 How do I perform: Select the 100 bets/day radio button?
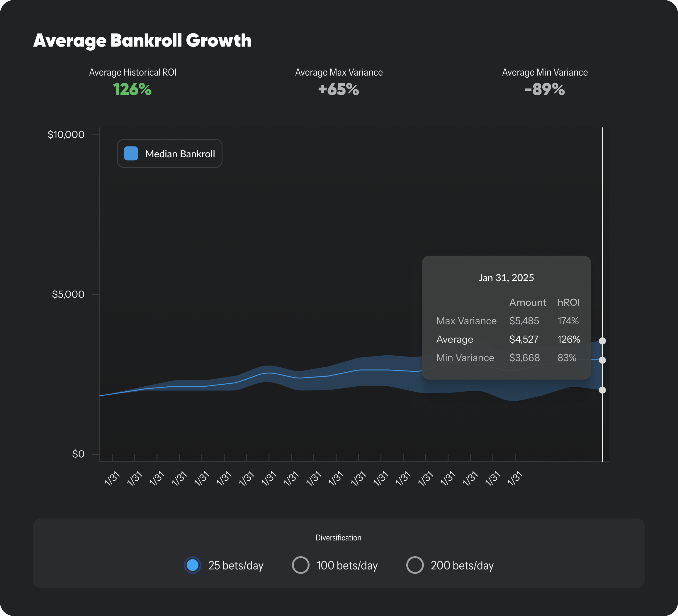pos(300,565)
